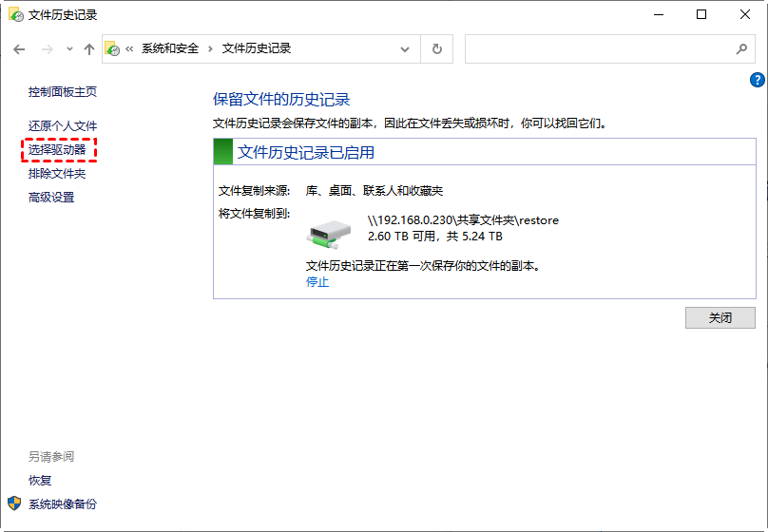Open 高级设置

tap(51, 198)
